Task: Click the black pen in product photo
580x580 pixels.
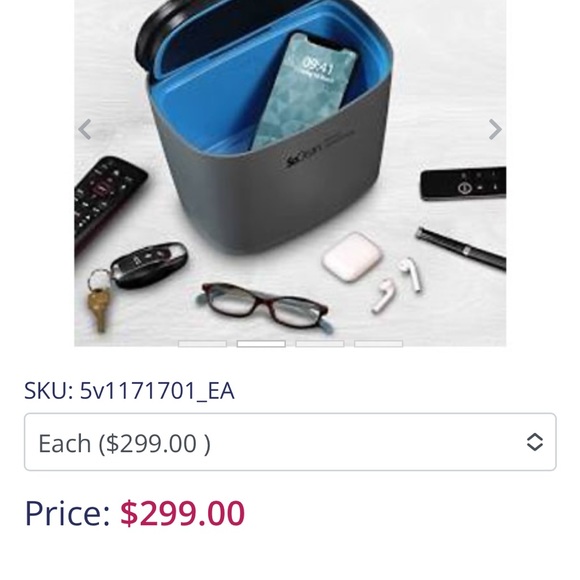Action: pyautogui.click(x=461, y=249)
